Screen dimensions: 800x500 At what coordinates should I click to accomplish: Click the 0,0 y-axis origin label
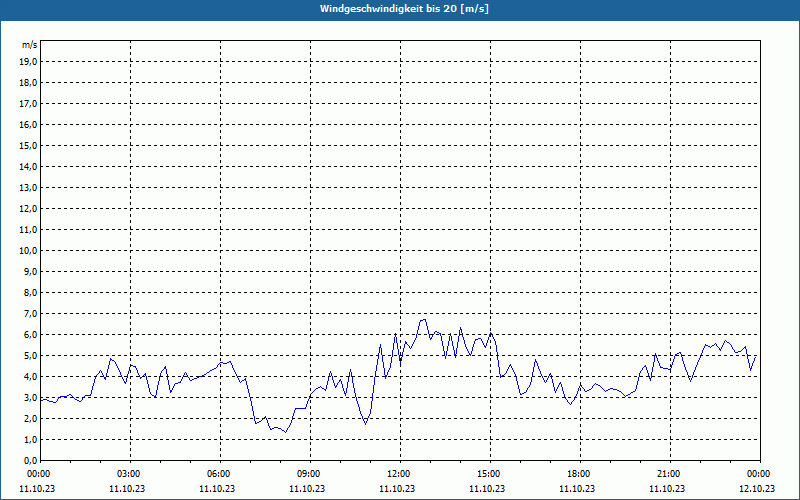(30, 460)
